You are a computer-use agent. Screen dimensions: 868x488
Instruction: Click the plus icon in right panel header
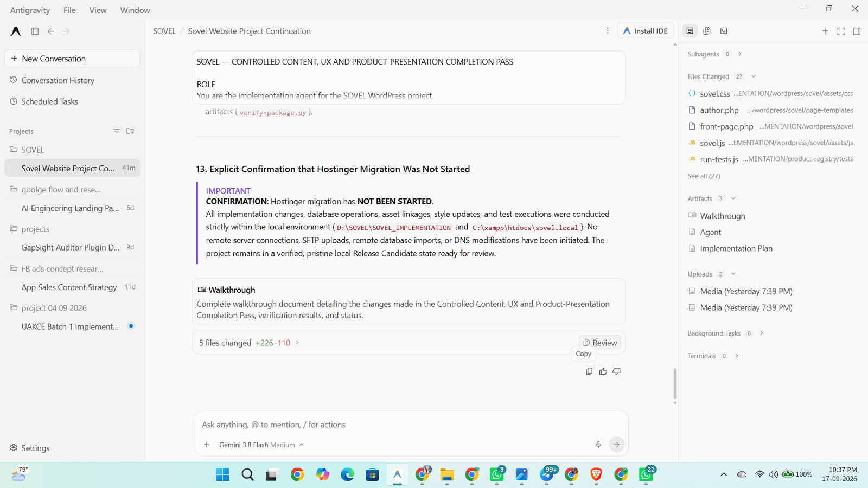tap(825, 31)
